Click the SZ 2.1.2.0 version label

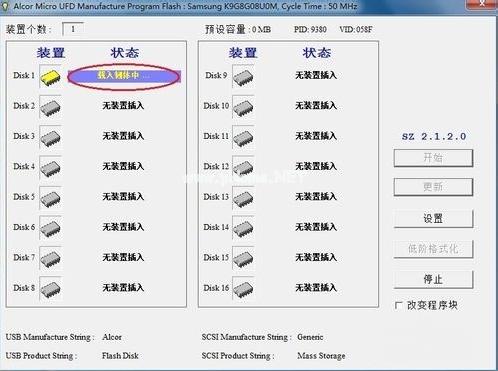click(434, 136)
